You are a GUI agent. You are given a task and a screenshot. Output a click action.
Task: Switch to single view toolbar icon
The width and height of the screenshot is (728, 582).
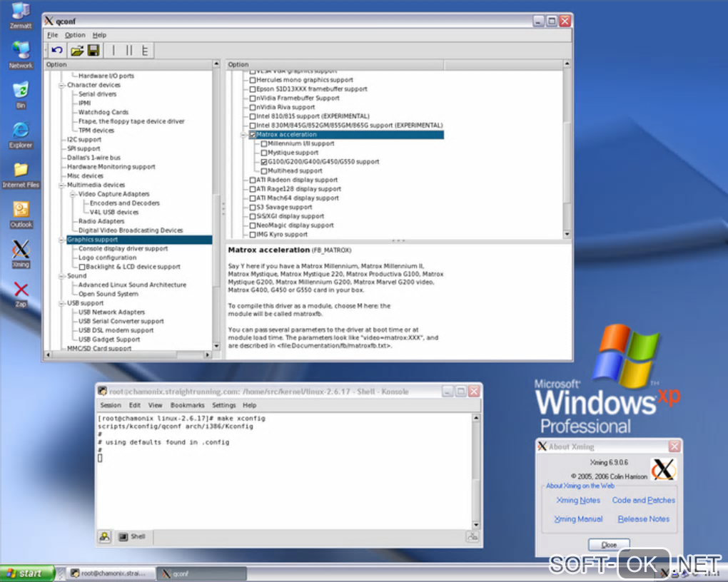click(113, 50)
